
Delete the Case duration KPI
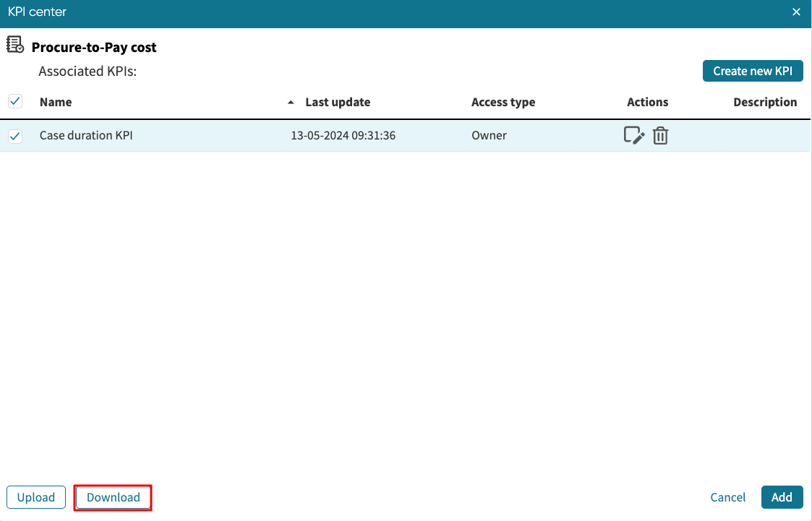coord(660,136)
